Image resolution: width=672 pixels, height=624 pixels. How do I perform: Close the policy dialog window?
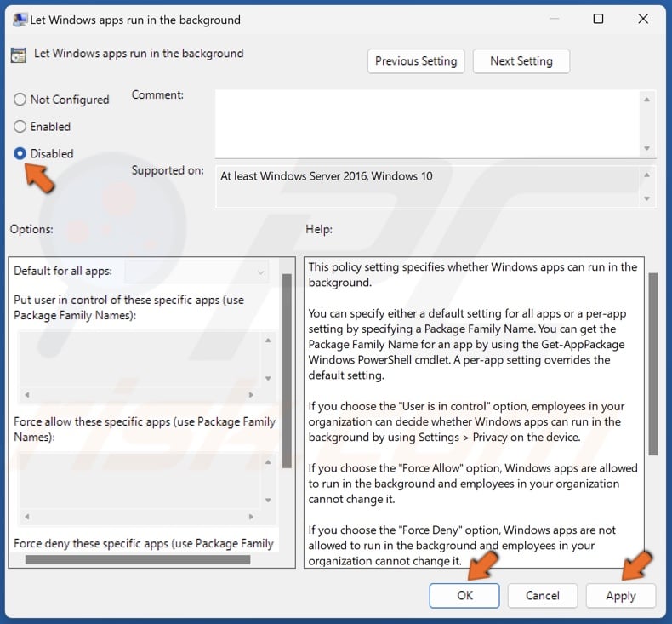[643, 19]
